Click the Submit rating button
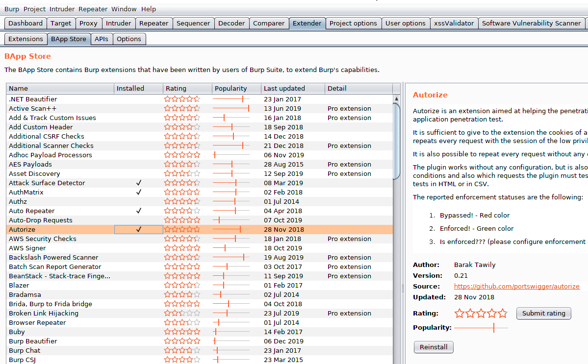Viewport: 588px width, 364px height. click(544, 314)
